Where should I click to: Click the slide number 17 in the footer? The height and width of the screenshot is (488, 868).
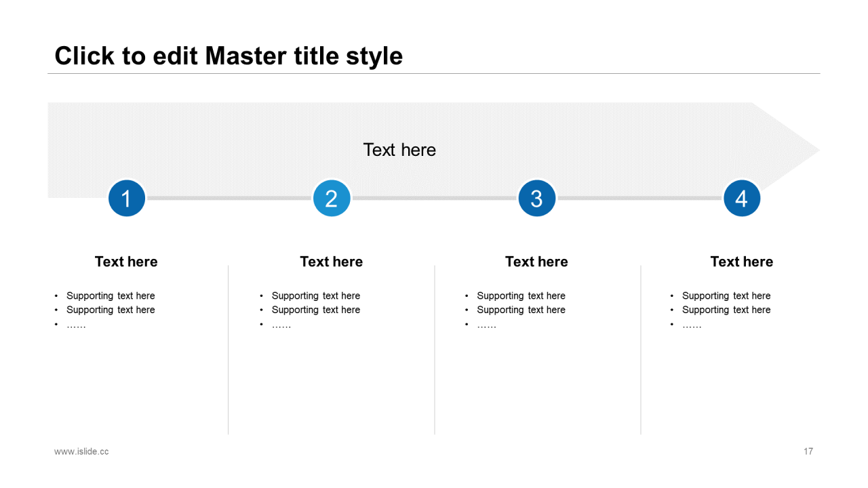808,451
